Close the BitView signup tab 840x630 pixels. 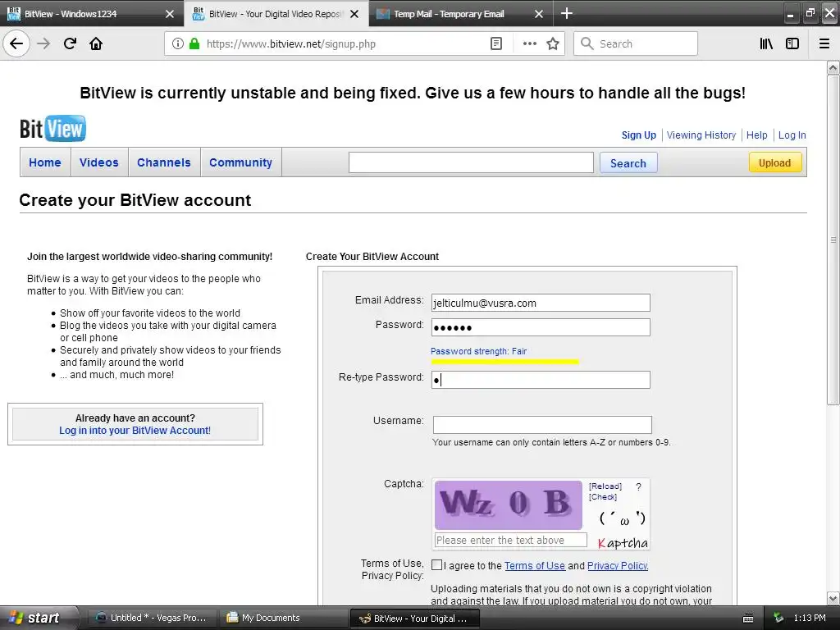(x=354, y=14)
